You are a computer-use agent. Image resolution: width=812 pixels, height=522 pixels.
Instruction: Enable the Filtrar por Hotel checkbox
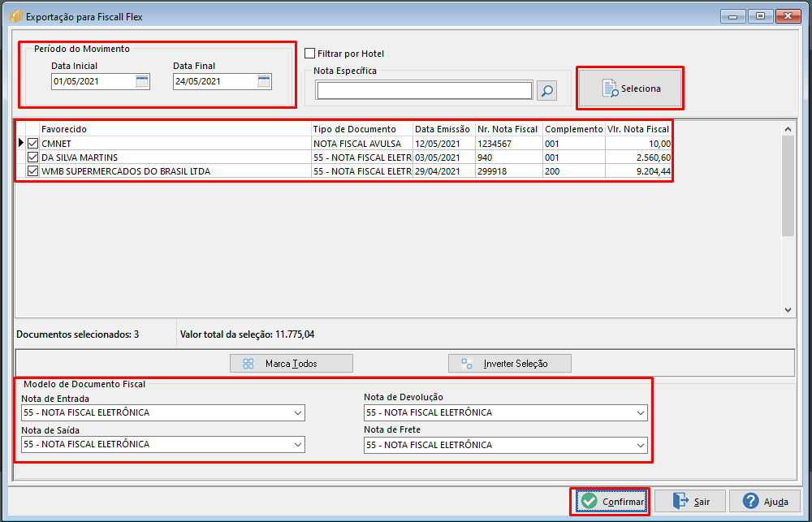pyautogui.click(x=309, y=54)
